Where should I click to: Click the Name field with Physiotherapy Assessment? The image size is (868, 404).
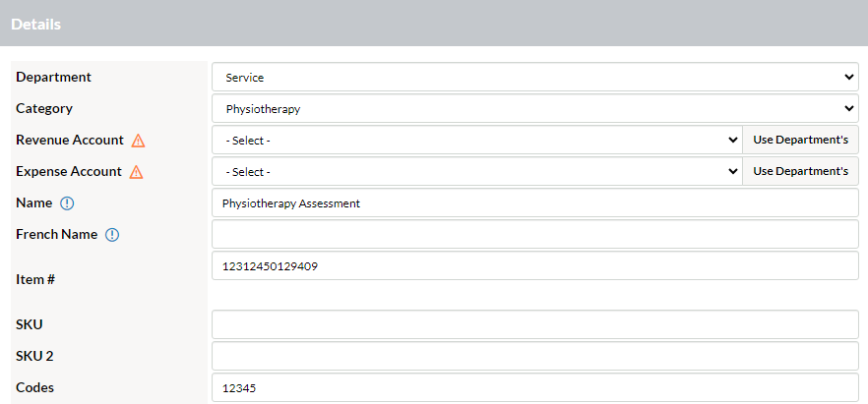pos(534,202)
